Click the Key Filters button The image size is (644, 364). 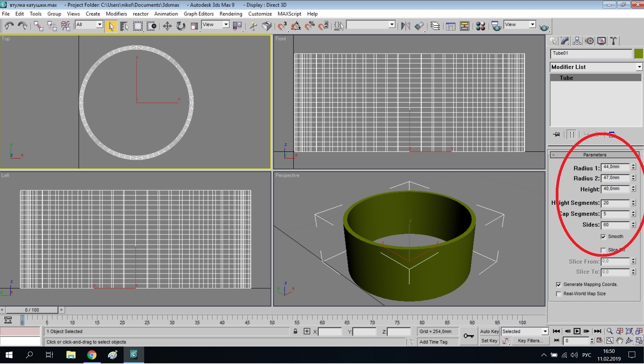[530, 341]
